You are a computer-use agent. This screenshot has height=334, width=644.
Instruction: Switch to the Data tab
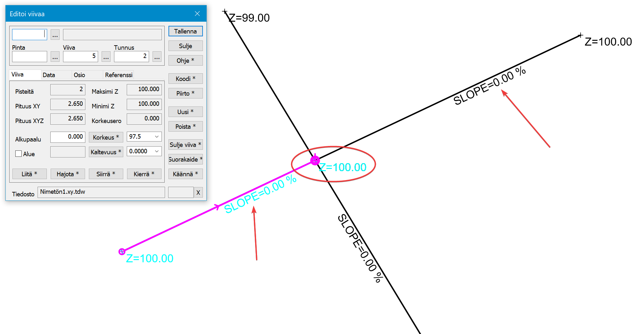[49, 75]
